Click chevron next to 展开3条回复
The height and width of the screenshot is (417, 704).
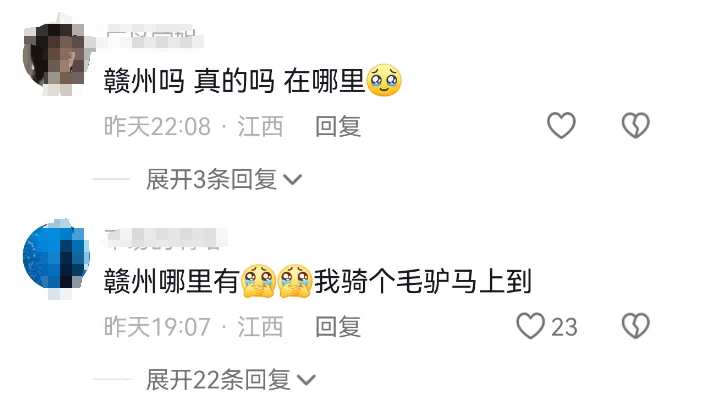[293, 180]
